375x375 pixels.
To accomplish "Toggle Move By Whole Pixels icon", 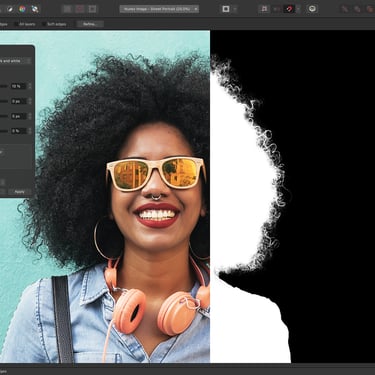I will [x=276, y=9].
